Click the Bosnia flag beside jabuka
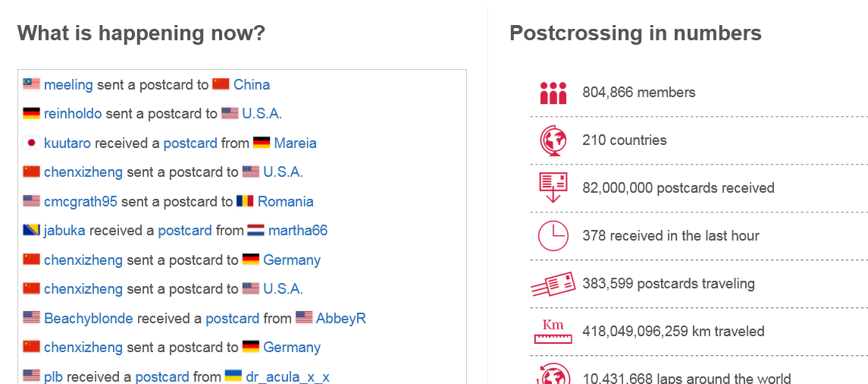Screen dimensions: 868x384 (x=32, y=230)
